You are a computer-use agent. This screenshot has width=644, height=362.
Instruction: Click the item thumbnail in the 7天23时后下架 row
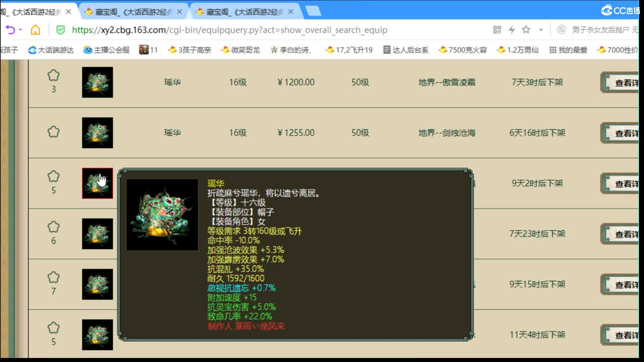98,234
